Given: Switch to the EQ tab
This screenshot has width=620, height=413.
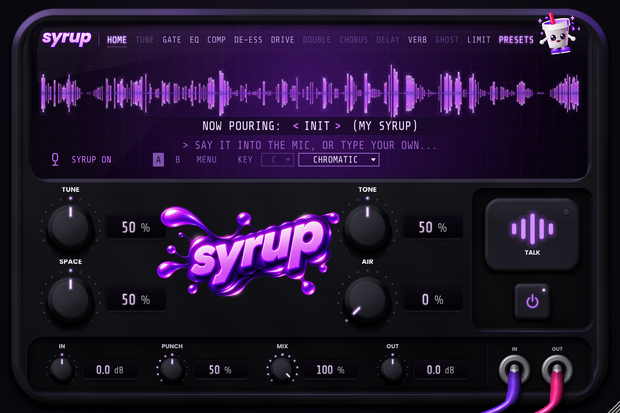Looking at the screenshot, I should tap(194, 40).
